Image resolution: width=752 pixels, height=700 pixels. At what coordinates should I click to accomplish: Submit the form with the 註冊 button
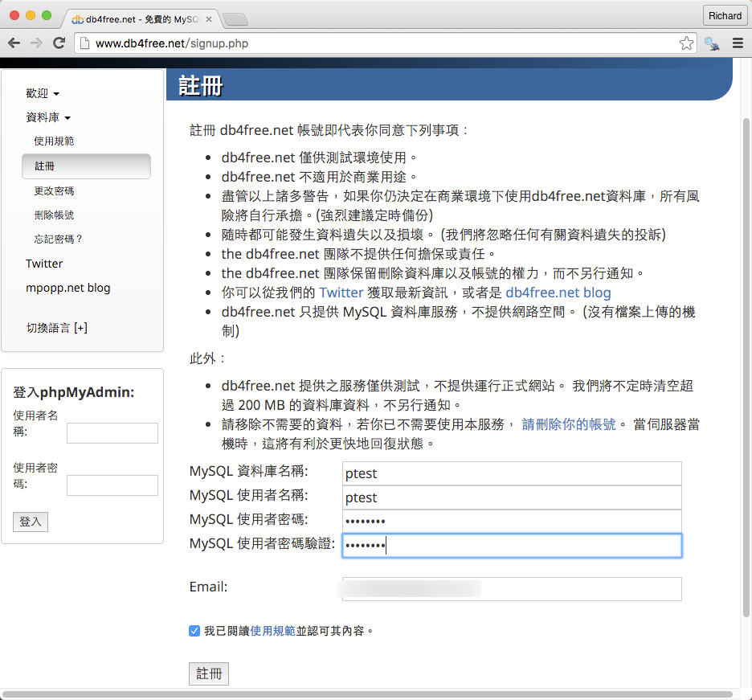click(x=209, y=673)
